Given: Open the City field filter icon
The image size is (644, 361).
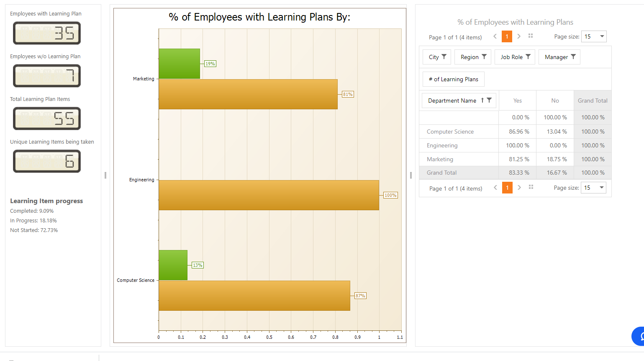Looking at the screenshot, I should pos(444,57).
